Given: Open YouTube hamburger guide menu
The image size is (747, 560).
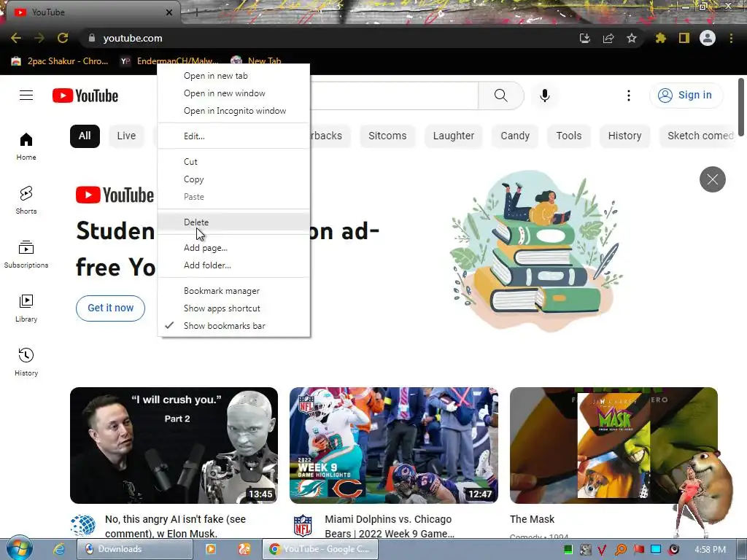Looking at the screenshot, I should click(x=26, y=96).
